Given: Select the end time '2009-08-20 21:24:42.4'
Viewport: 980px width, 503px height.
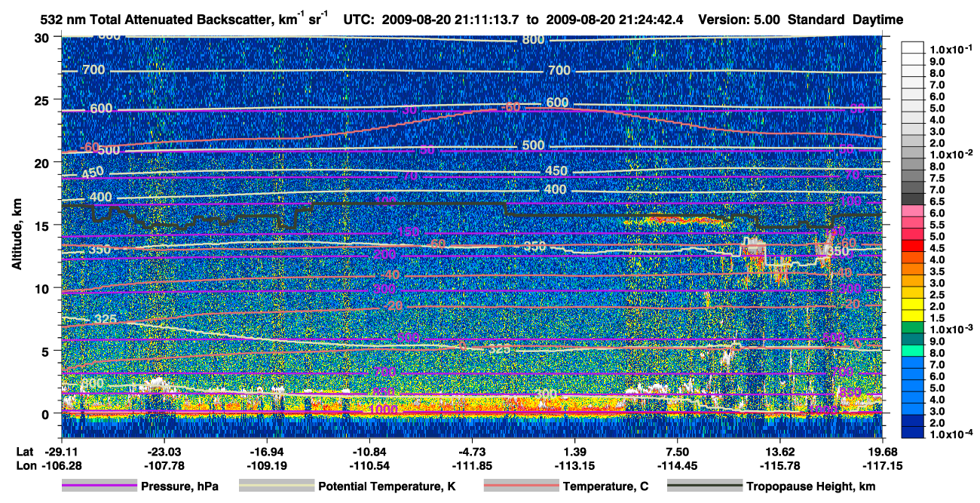Looking at the screenshot, I should pos(616,19).
